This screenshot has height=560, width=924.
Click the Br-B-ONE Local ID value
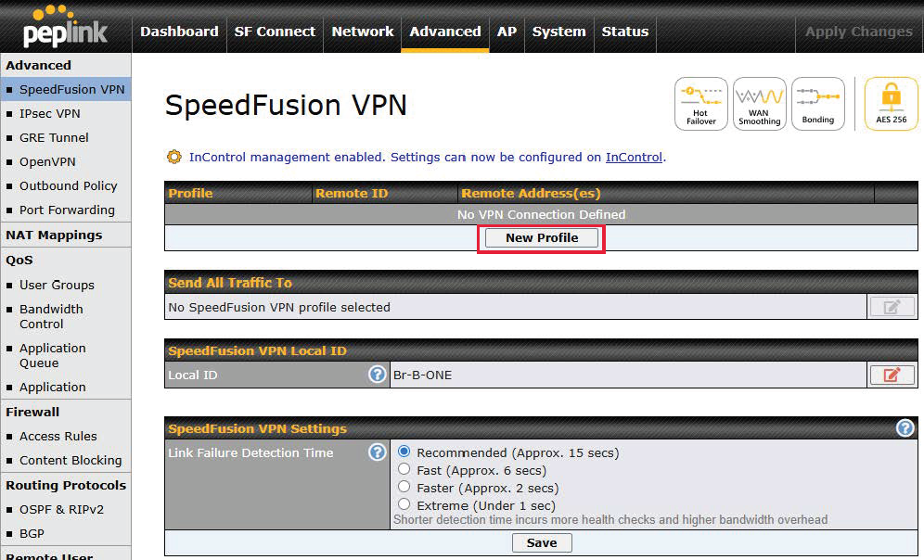422,375
